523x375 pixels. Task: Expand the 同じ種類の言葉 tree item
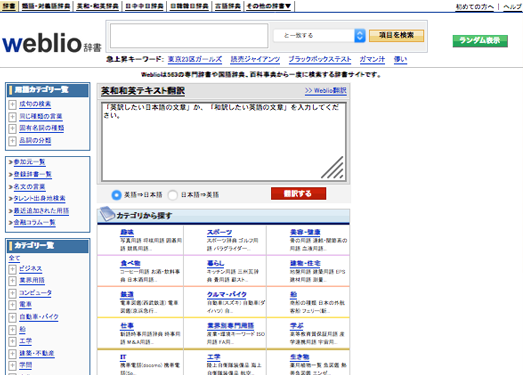point(12,117)
